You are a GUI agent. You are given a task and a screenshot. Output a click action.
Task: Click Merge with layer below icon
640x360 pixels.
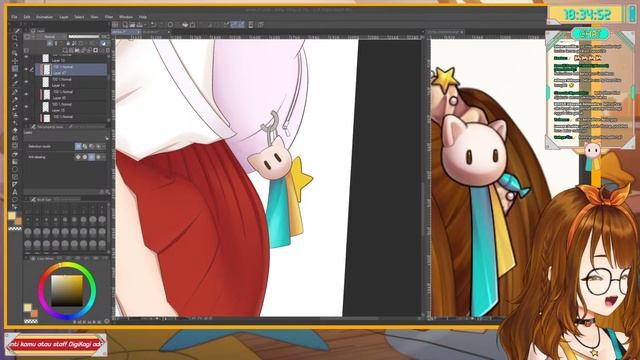(89, 50)
